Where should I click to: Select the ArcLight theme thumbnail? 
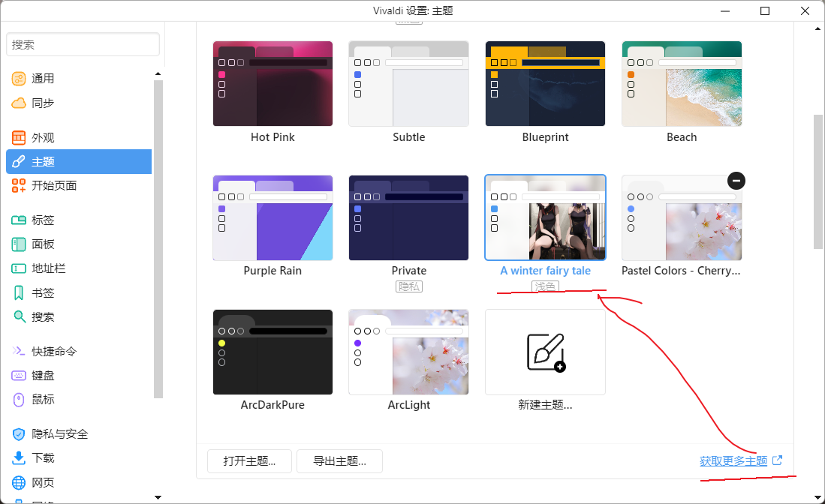(x=409, y=352)
